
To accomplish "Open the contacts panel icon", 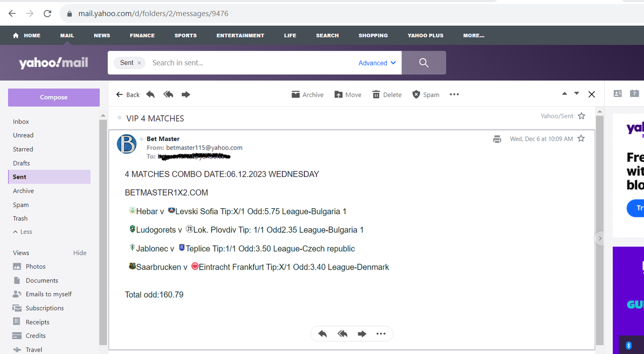I will pyautogui.click(x=618, y=94).
